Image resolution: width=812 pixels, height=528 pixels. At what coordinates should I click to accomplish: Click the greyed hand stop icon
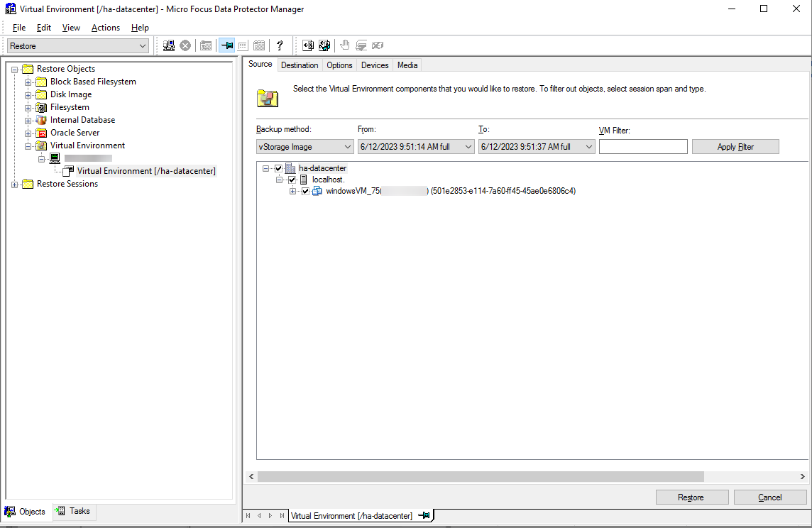click(x=345, y=45)
